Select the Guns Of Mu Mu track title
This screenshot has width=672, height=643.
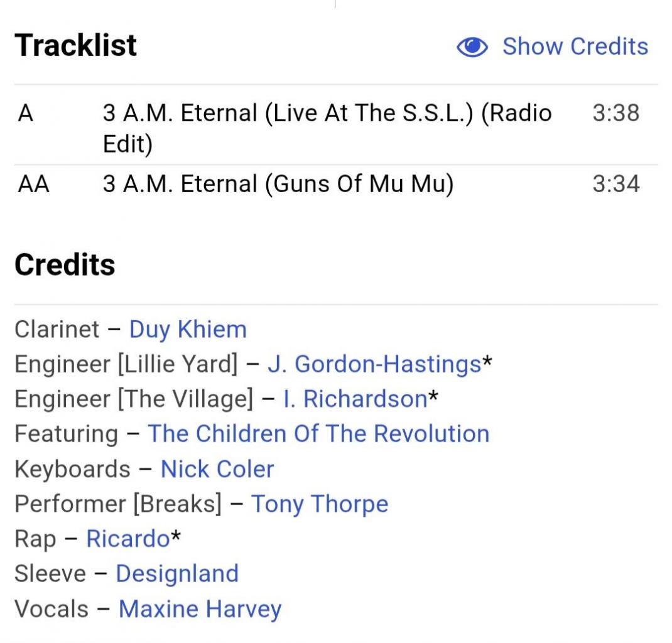tap(278, 184)
